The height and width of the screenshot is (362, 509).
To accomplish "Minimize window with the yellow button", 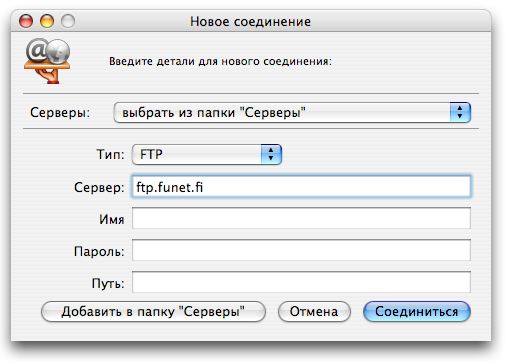I will point(47,21).
